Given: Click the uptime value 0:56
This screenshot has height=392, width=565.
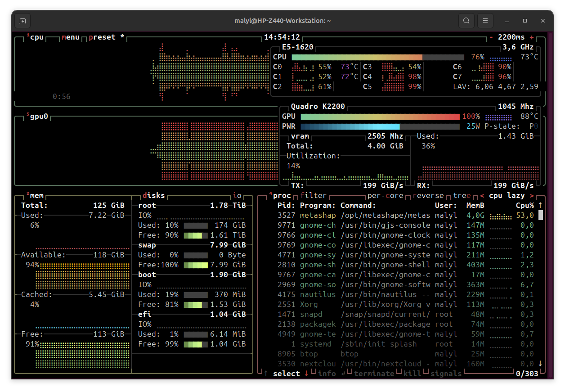Looking at the screenshot, I should 62,96.
